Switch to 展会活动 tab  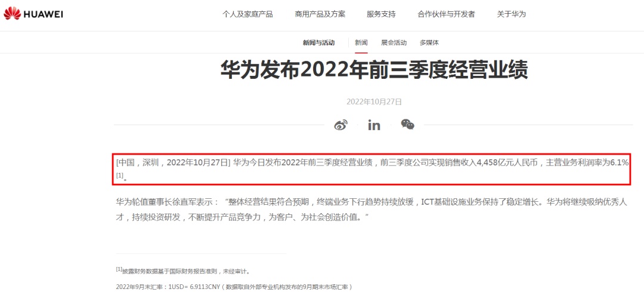394,42
